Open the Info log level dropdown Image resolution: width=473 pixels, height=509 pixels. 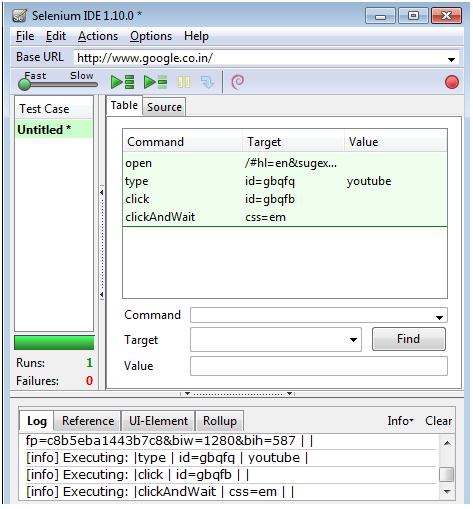point(400,421)
